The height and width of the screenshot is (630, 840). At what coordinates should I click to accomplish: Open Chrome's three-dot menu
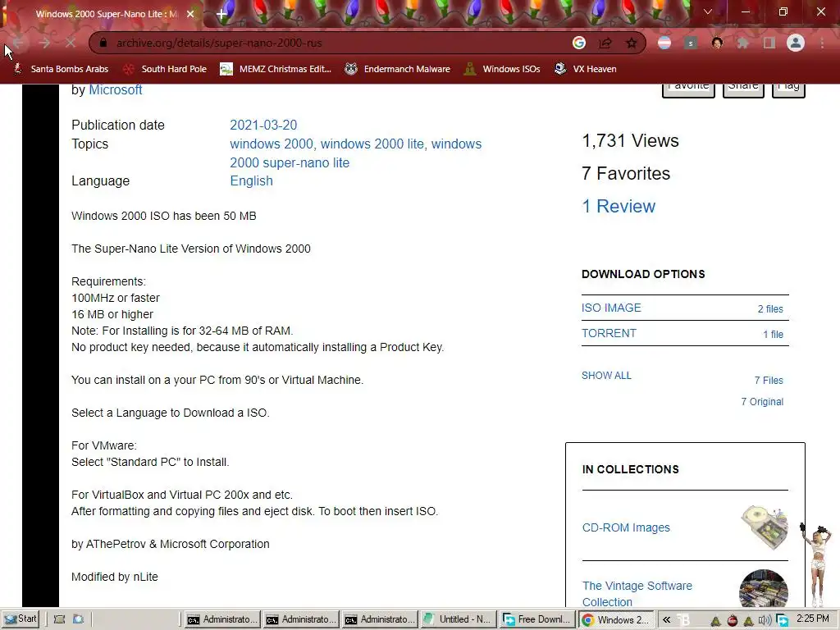822,43
